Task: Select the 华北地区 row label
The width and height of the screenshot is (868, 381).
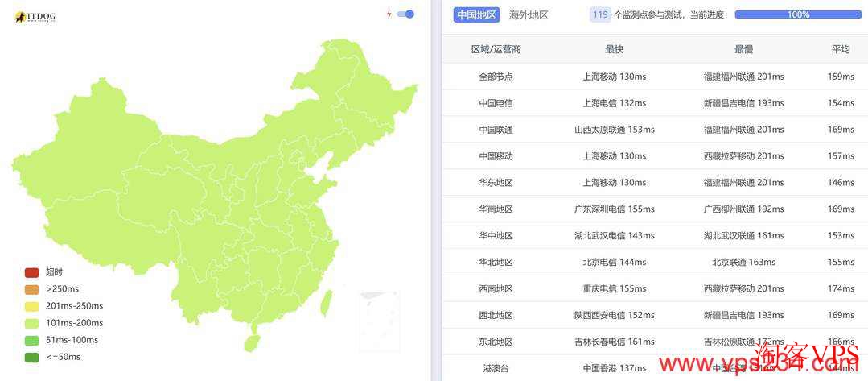Action: coord(496,263)
